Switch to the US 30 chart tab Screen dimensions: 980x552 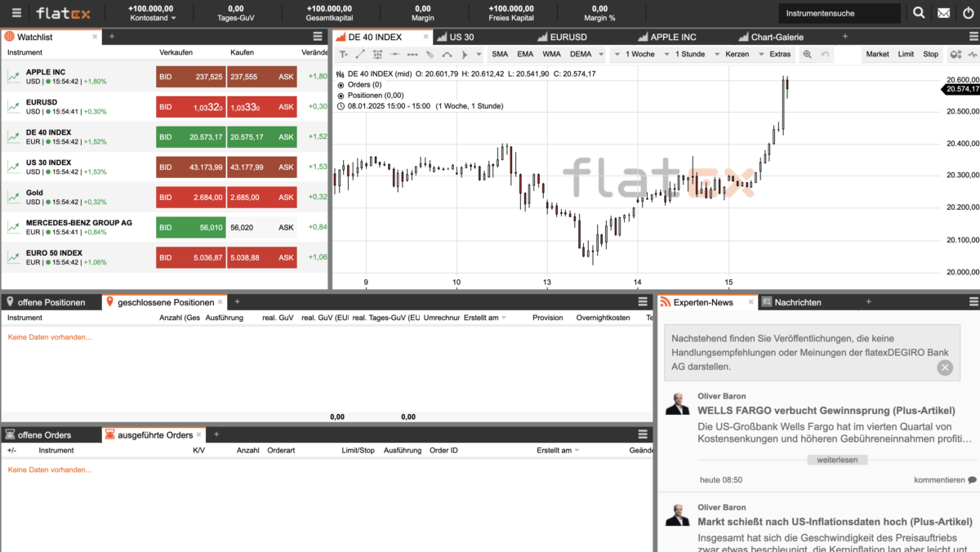click(x=463, y=36)
